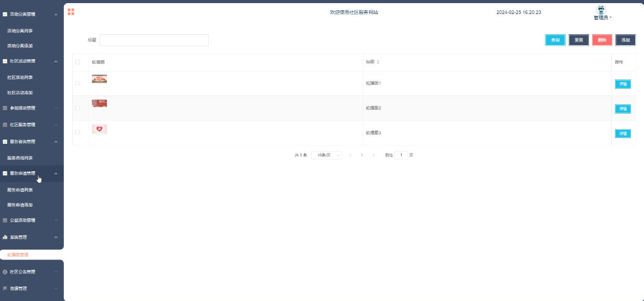Click the 轮播图3 title cell
The image size is (644, 301).
(x=374, y=133)
